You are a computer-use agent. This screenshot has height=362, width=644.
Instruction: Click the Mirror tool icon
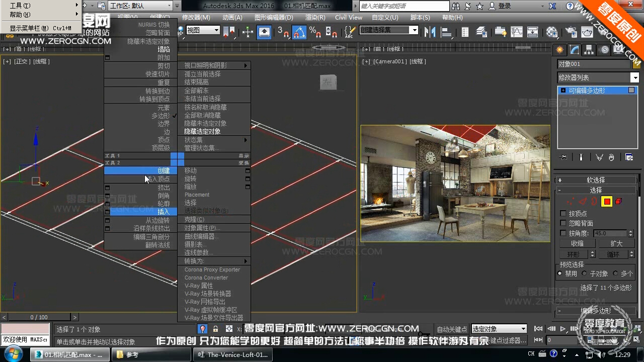430,32
